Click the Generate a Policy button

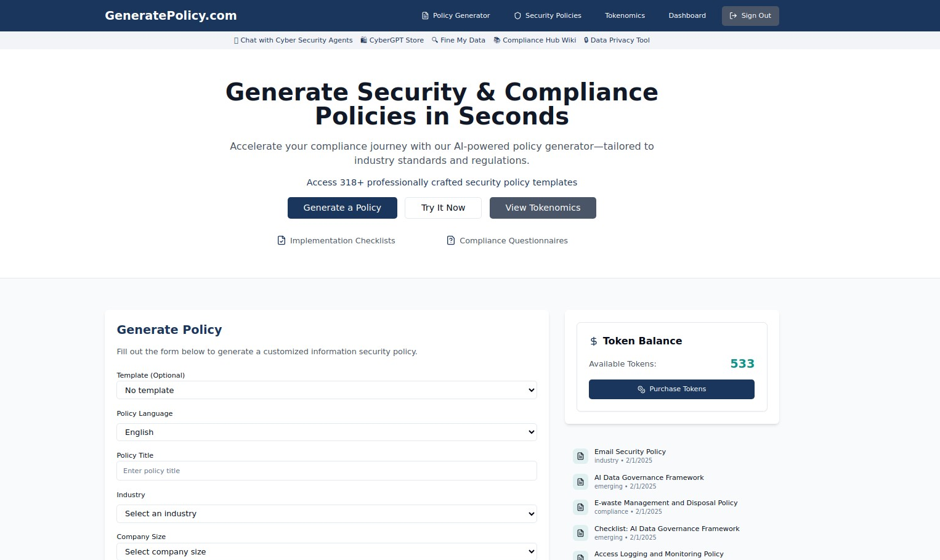click(342, 208)
